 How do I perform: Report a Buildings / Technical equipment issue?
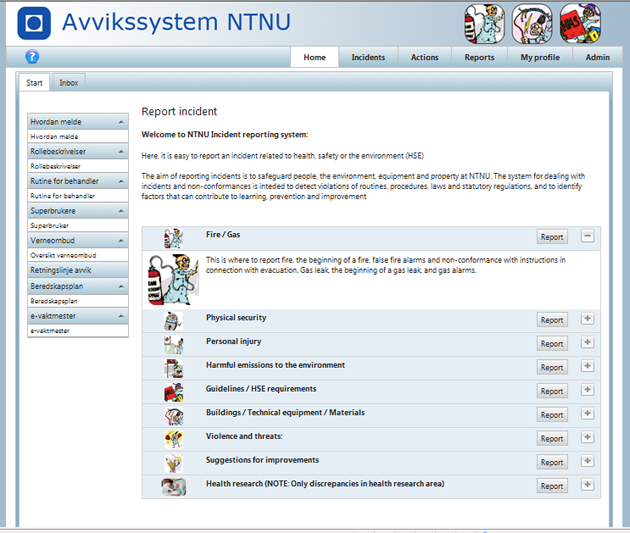552,415
